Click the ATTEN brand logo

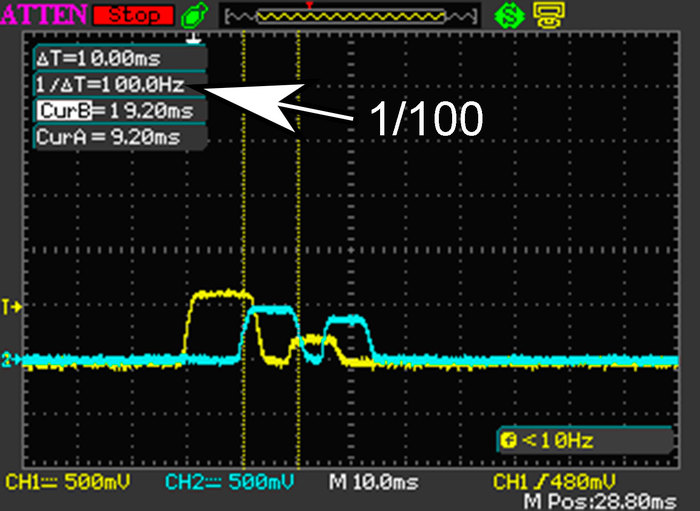pos(43,16)
